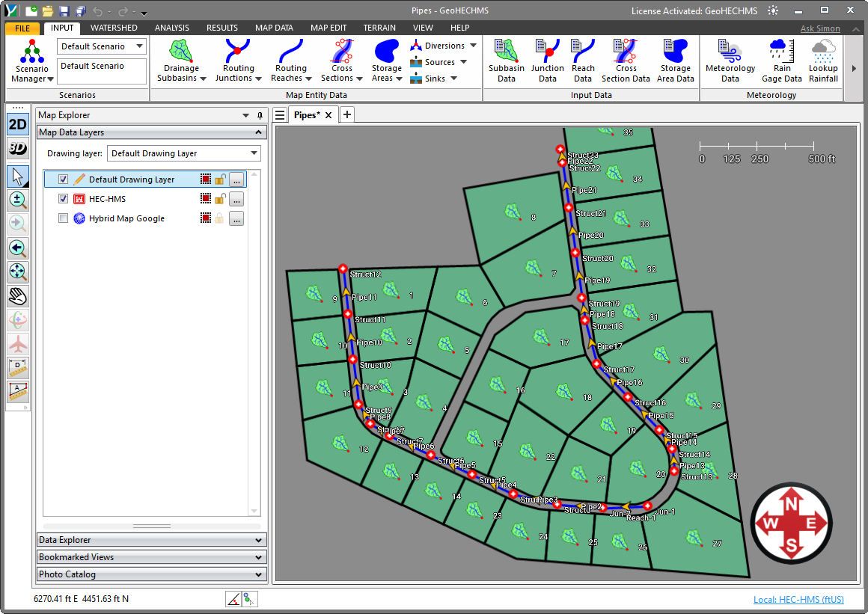
Task: Activate the Pan hand tool
Action: click(x=16, y=296)
